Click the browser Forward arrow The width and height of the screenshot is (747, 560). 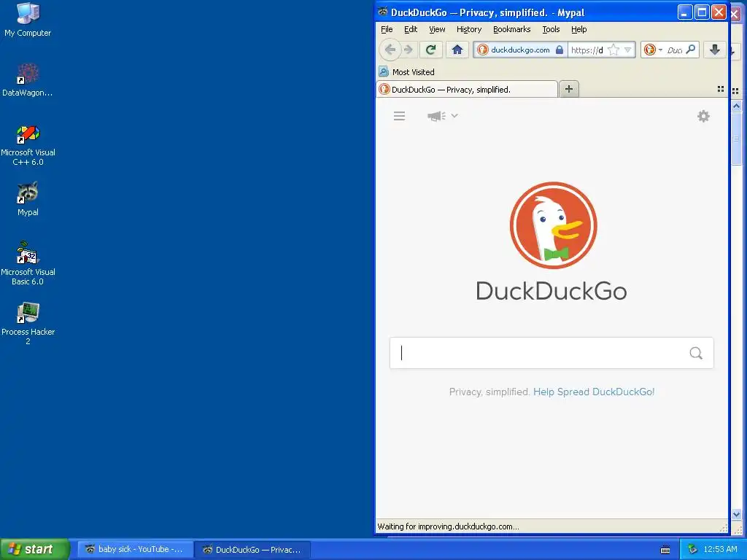coord(409,50)
